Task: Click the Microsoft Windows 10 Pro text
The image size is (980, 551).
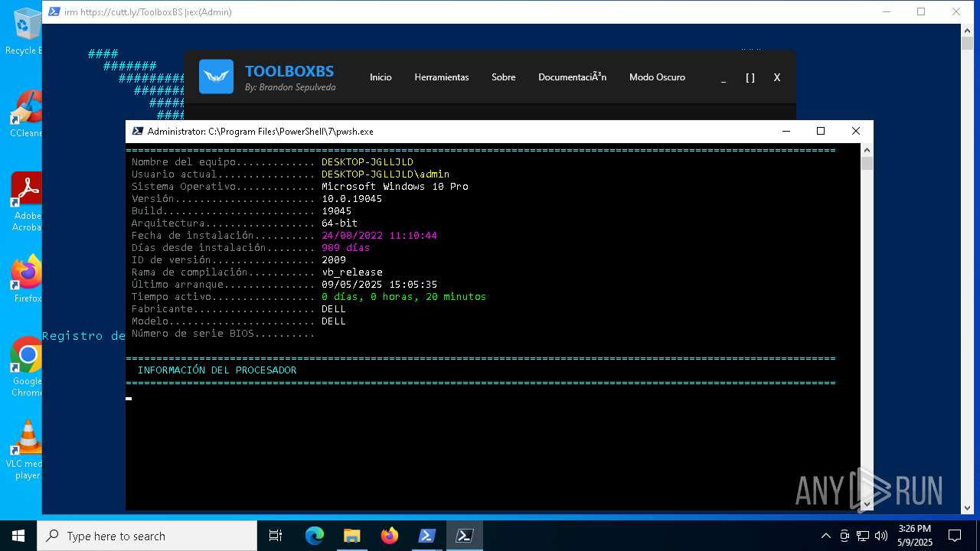Action: 394,187
